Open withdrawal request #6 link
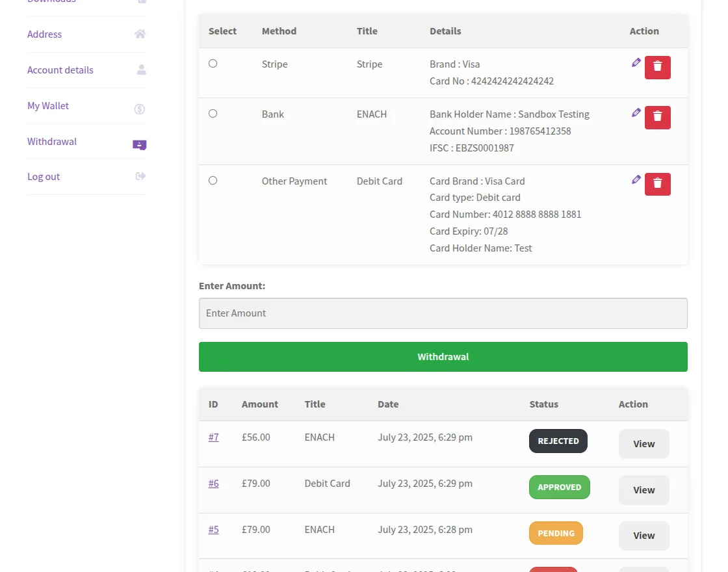728x572 pixels. pyautogui.click(x=214, y=484)
